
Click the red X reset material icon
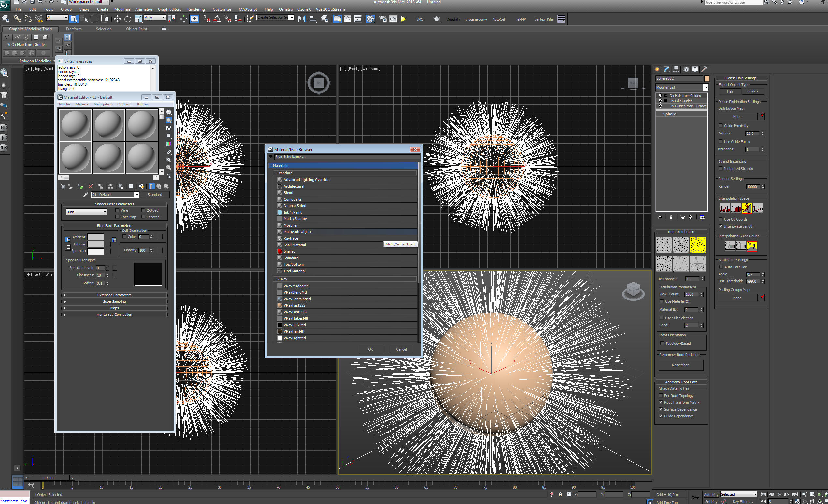[91, 186]
